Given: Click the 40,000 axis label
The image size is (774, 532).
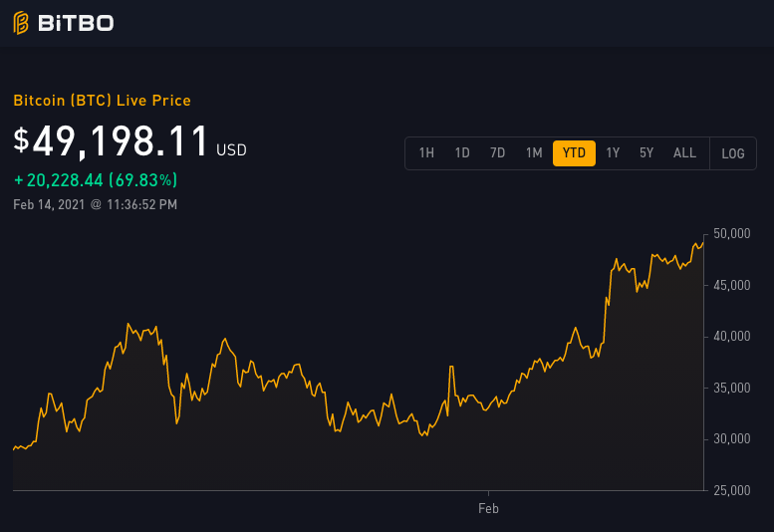Looking at the screenshot, I should tap(731, 336).
